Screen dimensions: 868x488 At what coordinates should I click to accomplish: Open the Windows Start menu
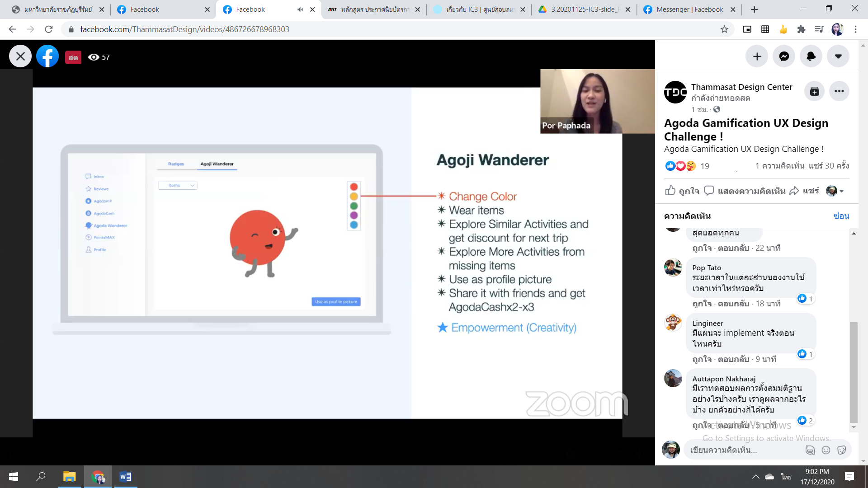coord(14,477)
